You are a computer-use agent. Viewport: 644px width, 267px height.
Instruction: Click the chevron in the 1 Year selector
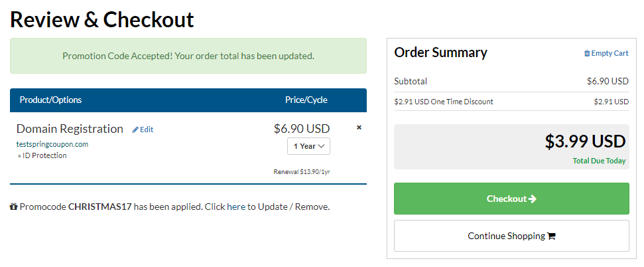(x=321, y=146)
